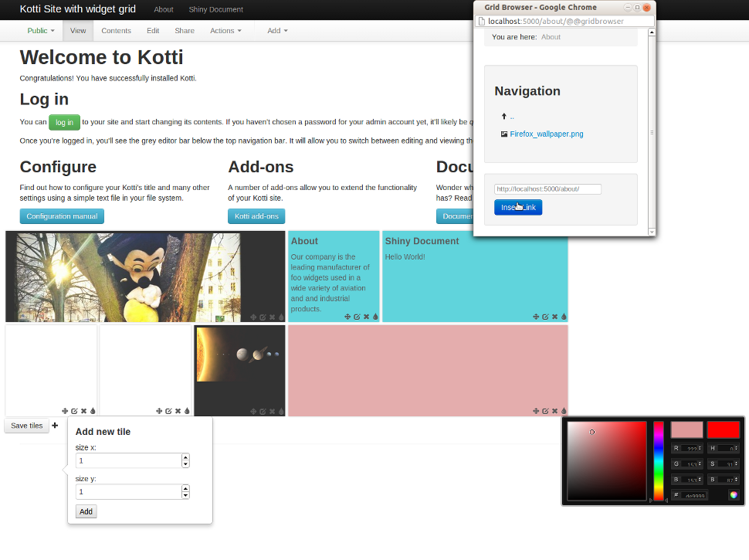The width and height of the screenshot is (749, 560).
Task: Click the green log in button
Action: coord(65,122)
